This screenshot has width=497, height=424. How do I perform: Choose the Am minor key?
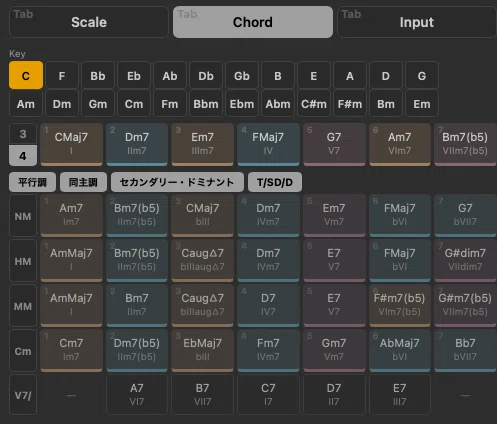[x=26, y=104]
